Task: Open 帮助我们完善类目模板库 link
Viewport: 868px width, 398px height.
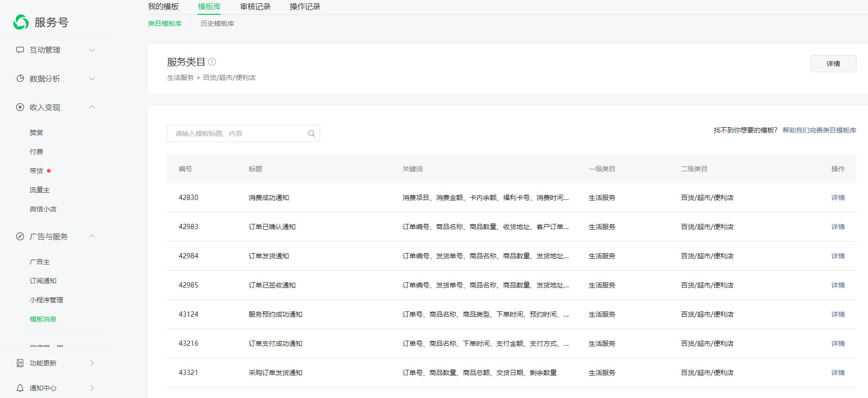Action: pos(819,130)
